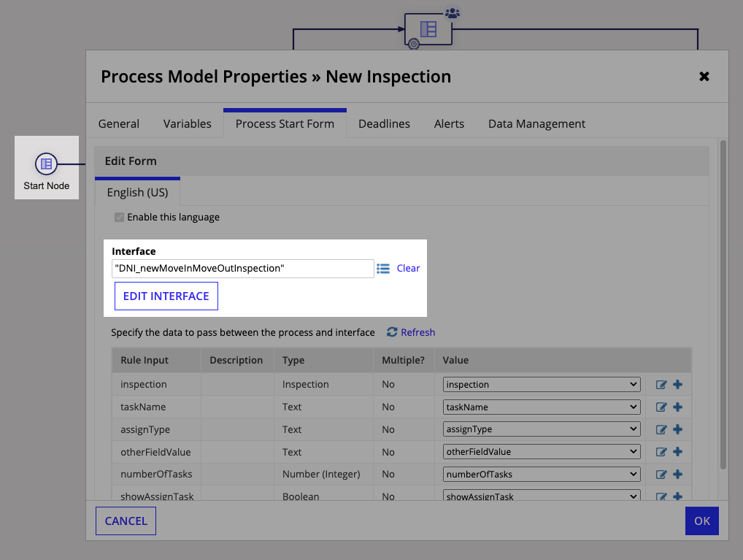This screenshot has height=560, width=743.
Task: Open the showAssignTask value dropdown
Action: click(x=542, y=496)
